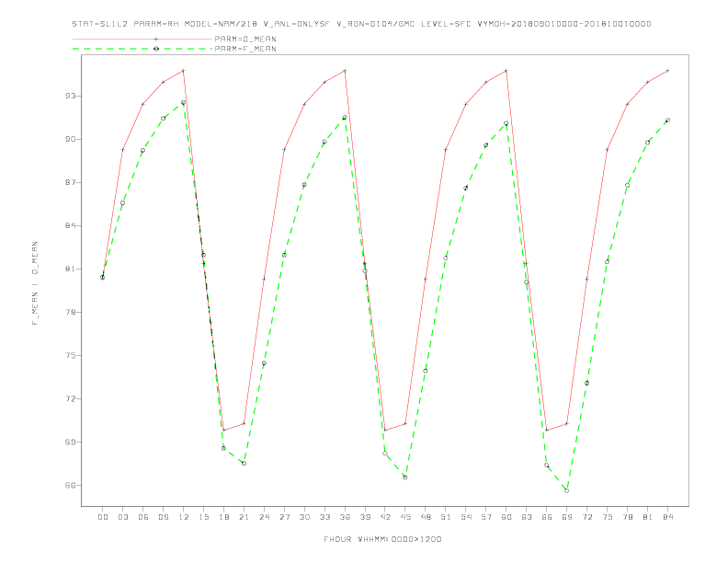Click the x-axis tick label 57

(486, 517)
